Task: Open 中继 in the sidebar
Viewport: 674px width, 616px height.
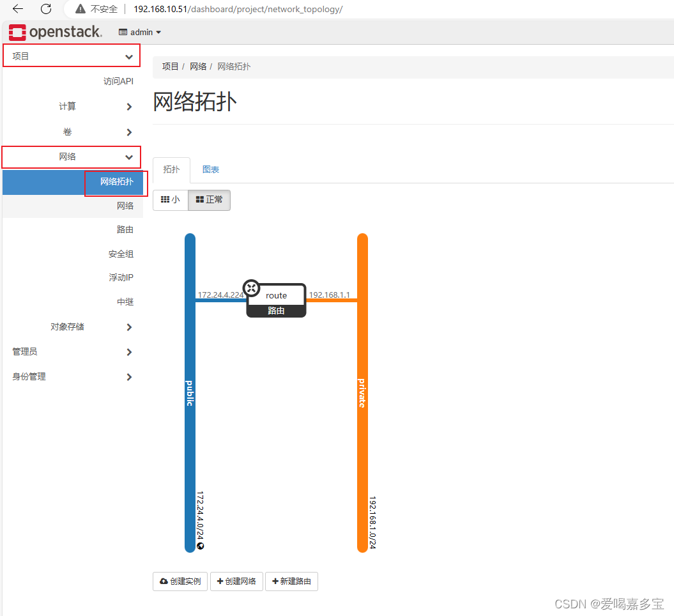Action: tap(125, 302)
